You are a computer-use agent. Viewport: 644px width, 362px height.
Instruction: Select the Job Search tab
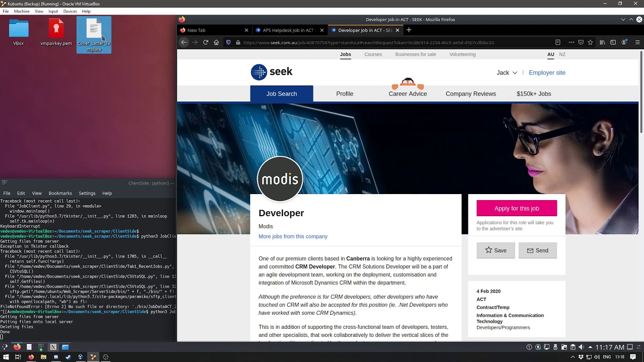pos(282,94)
